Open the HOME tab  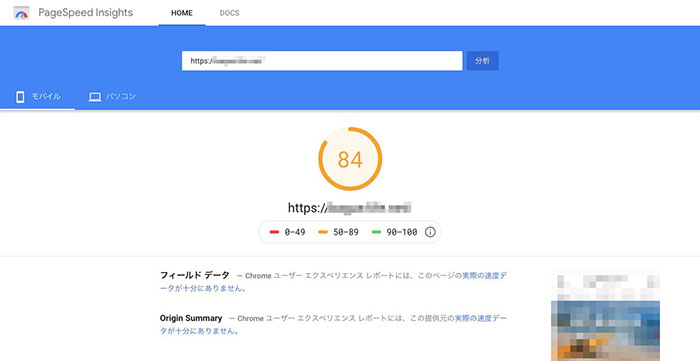(182, 13)
